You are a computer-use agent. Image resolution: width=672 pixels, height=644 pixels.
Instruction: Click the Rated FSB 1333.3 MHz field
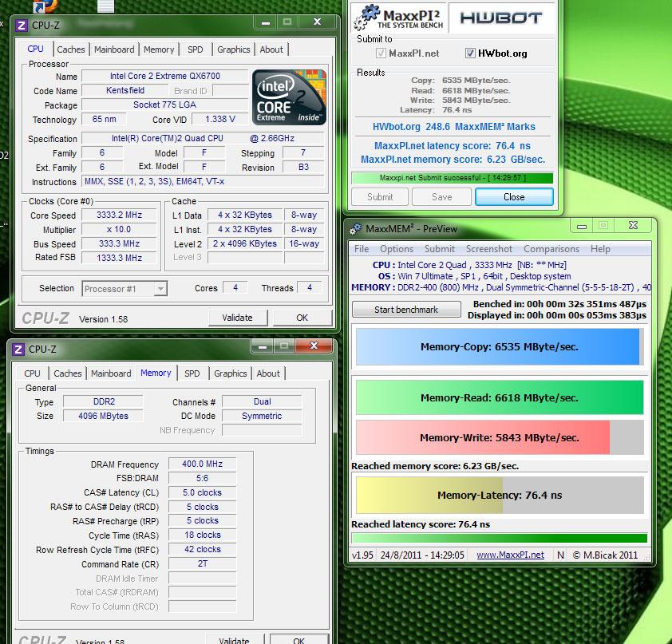(119, 258)
